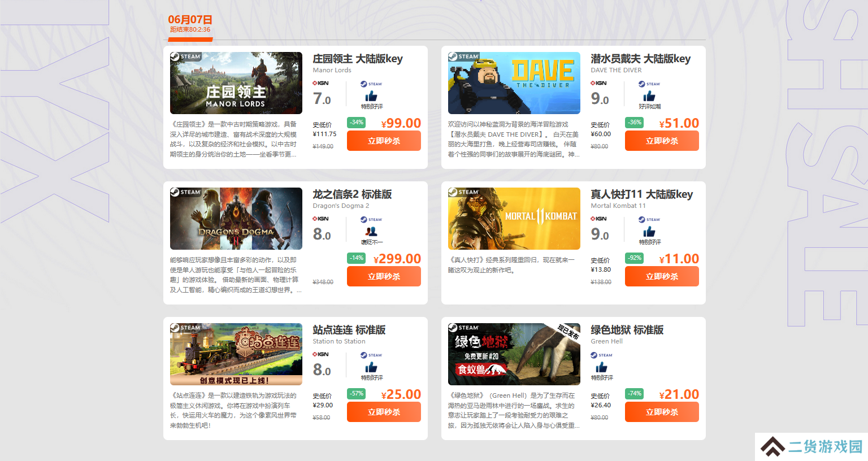Click price ¥21.00 for Green Hell
868x461 pixels.
click(x=679, y=394)
